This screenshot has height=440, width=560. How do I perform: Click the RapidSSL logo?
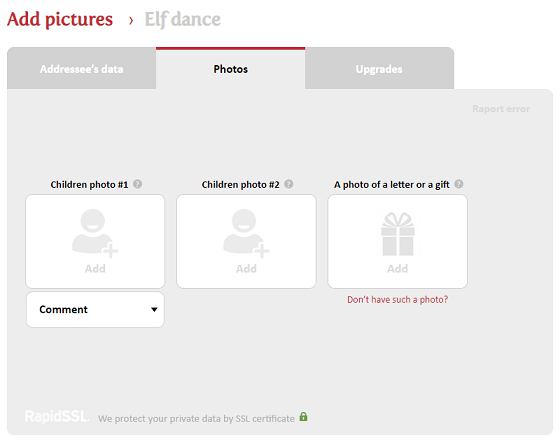[x=57, y=417]
